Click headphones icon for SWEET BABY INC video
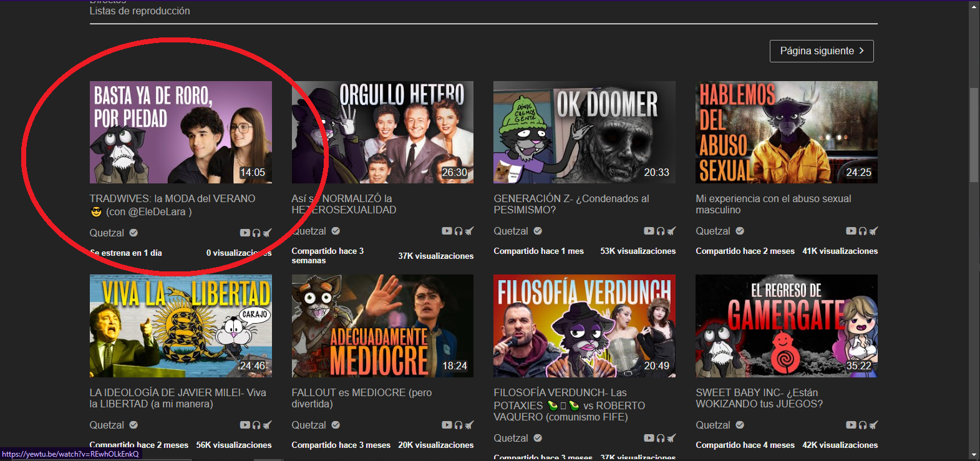The width and height of the screenshot is (980, 461). pos(863,425)
